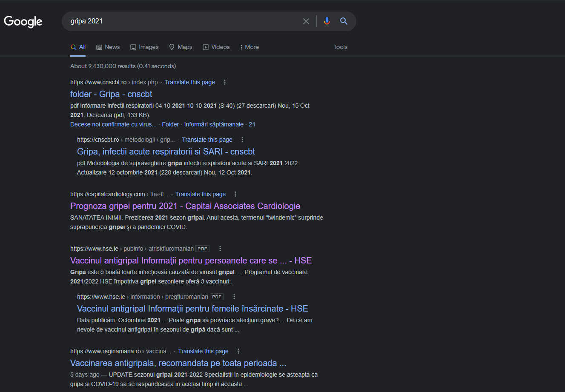Click the Google logo
This screenshot has width=565, height=392.
click(23, 22)
